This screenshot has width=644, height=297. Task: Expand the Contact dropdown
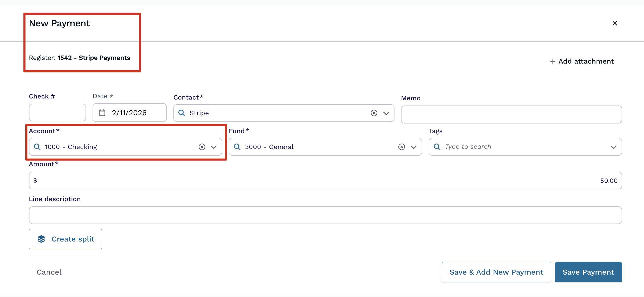[x=386, y=113]
